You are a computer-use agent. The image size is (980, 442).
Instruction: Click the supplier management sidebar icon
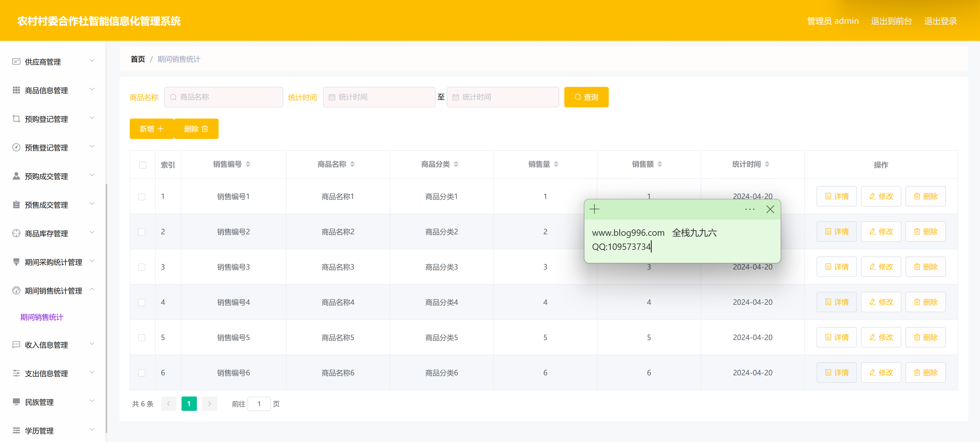pyautogui.click(x=16, y=62)
